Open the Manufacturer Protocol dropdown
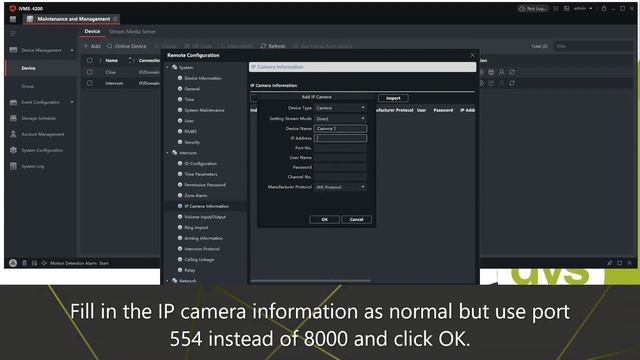Image resolution: width=640 pixels, height=360 pixels. 340,187
